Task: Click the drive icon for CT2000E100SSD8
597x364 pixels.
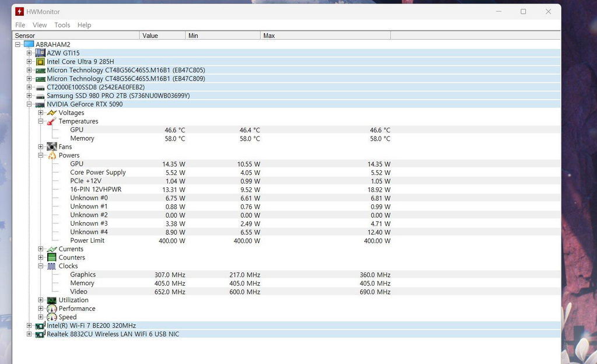Action: 40,87
